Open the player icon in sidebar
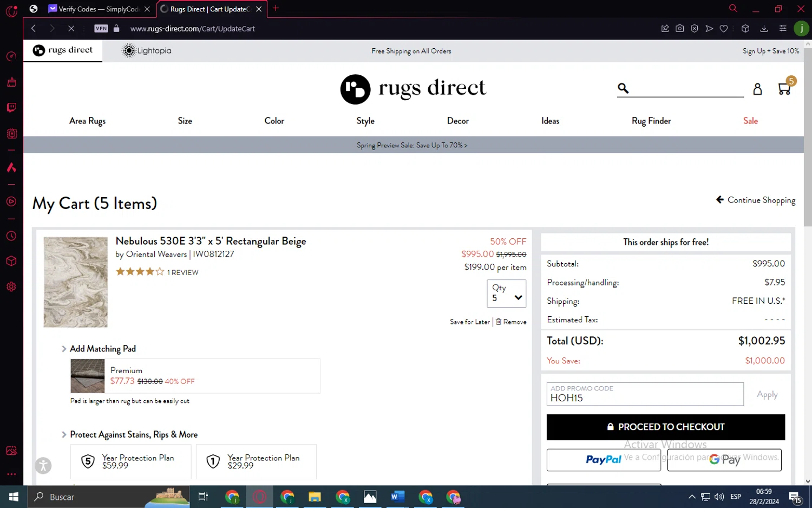812x508 pixels. [11, 201]
